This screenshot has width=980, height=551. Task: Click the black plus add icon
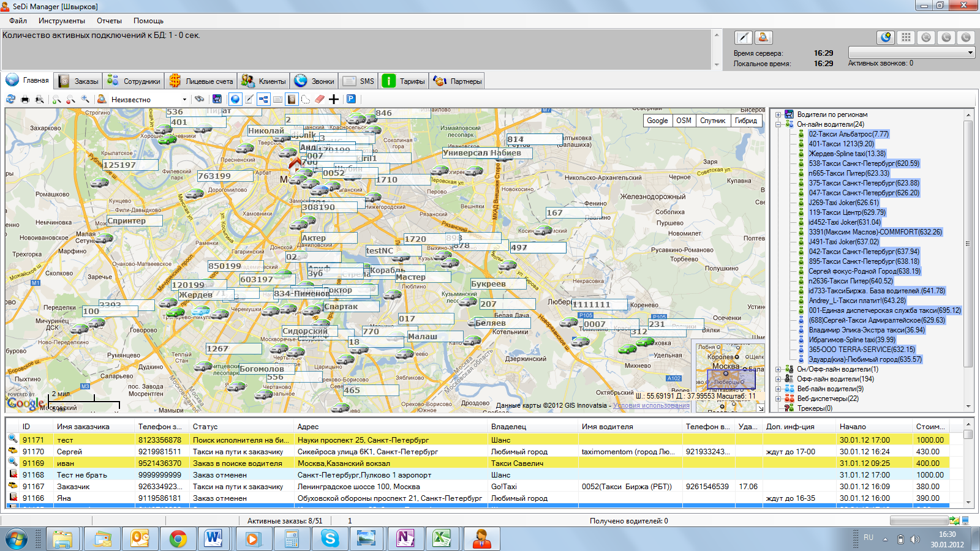334,99
